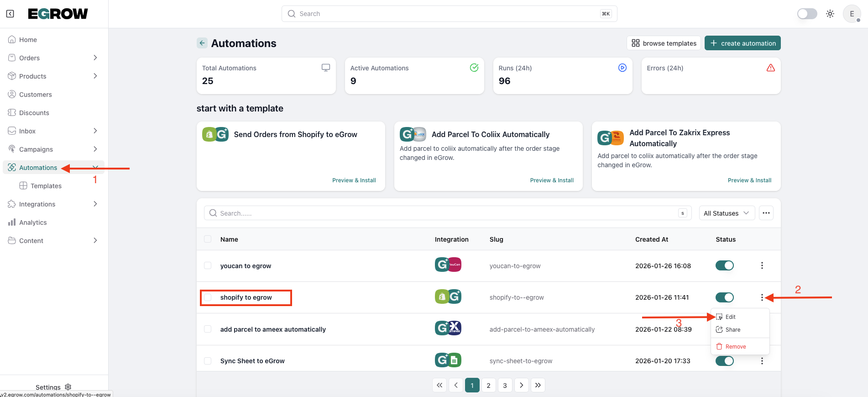This screenshot has width=868, height=397.
Task: Click the Settings gear icon
Action: (x=68, y=387)
